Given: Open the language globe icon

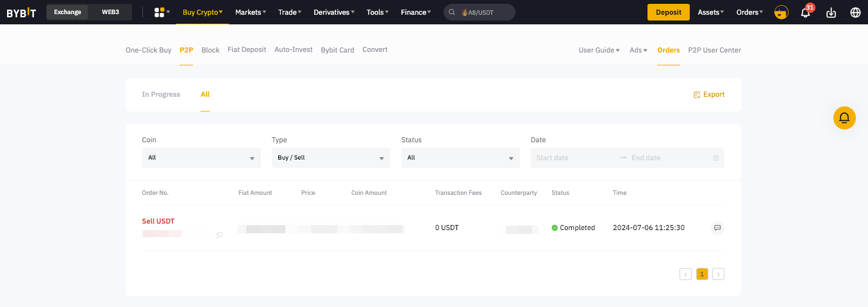Looking at the screenshot, I should coord(855,12).
